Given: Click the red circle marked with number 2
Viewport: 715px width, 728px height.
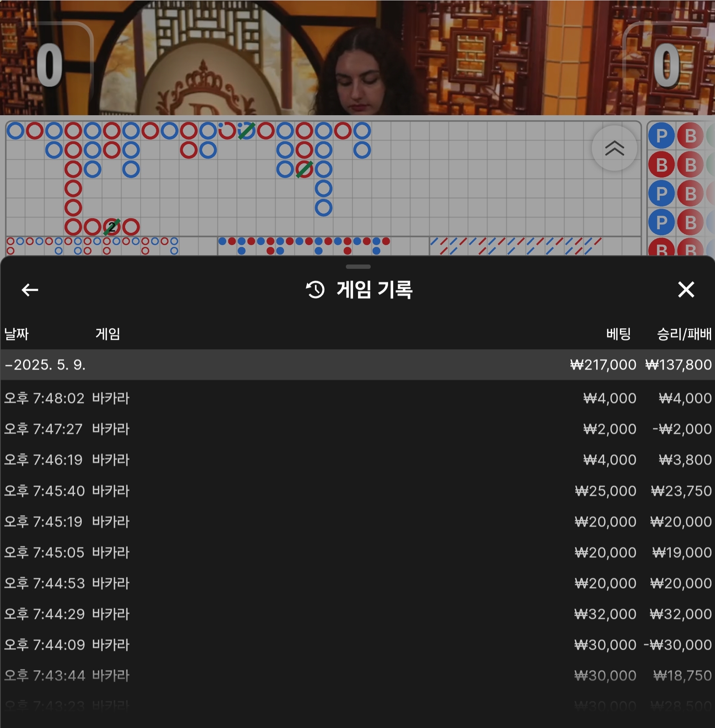Looking at the screenshot, I should coord(112,227).
